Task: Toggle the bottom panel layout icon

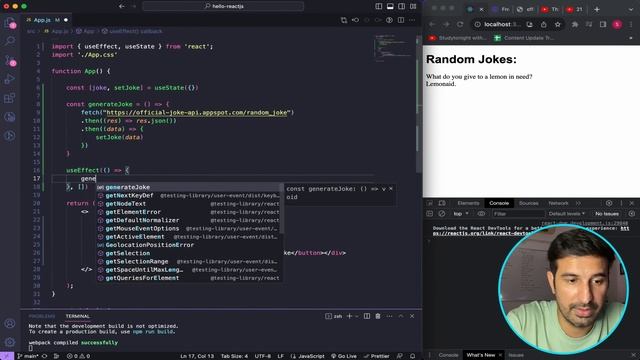Action: pyautogui.click(x=390, y=6)
